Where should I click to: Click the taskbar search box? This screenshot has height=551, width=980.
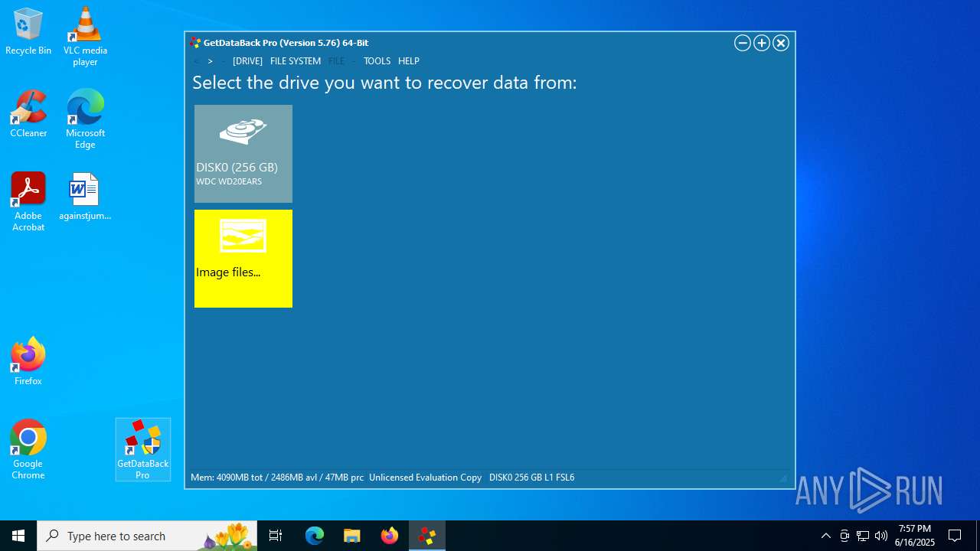point(147,536)
